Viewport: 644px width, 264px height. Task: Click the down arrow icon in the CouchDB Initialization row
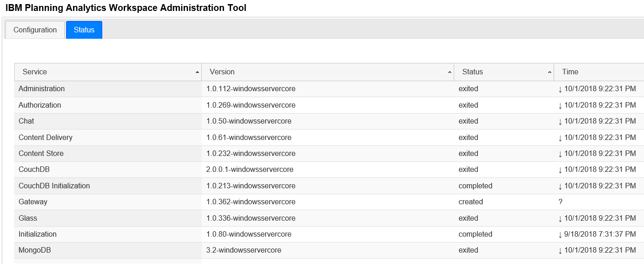click(560, 186)
